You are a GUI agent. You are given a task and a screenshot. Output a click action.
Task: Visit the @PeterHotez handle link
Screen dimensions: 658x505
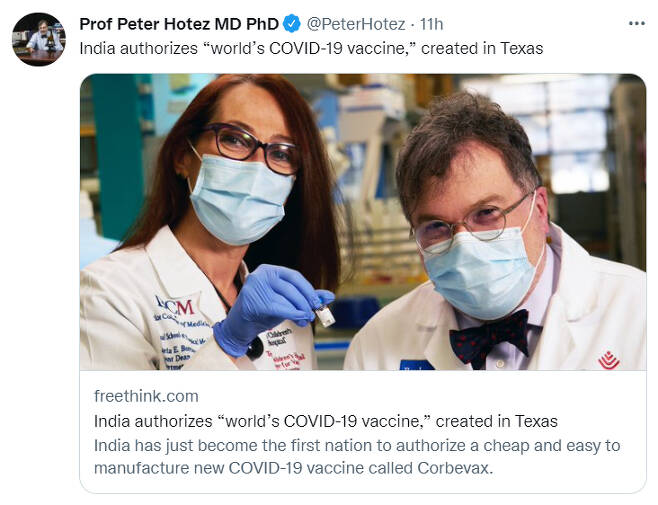pyautogui.click(x=356, y=24)
